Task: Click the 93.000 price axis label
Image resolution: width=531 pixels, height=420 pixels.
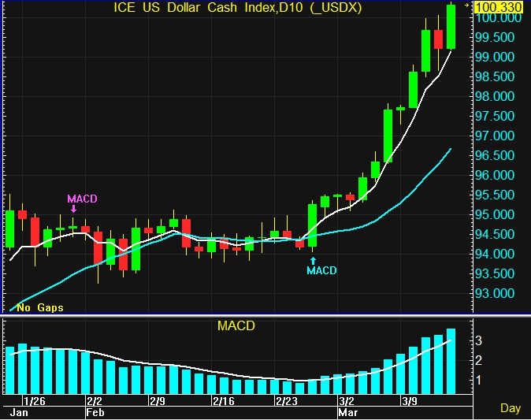Action: point(495,293)
